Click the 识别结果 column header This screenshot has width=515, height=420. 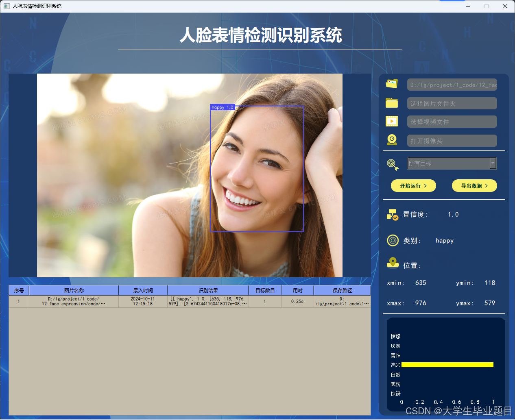click(208, 290)
